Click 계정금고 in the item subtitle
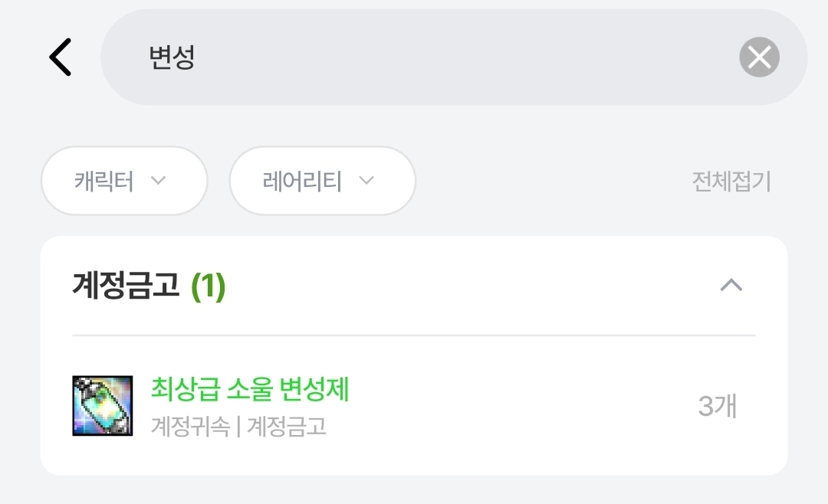The width and height of the screenshot is (828, 504). pyautogui.click(x=287, y=427)
